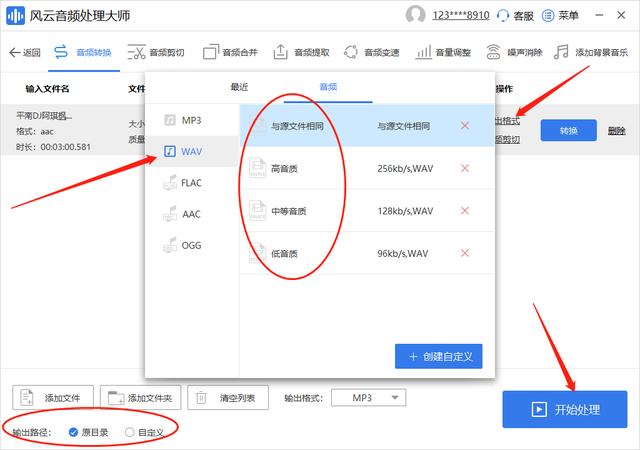The height and width of the screenshot is (450, 640).
Task: Click 中等音质 preset file icon
Action: click(258, 210)
